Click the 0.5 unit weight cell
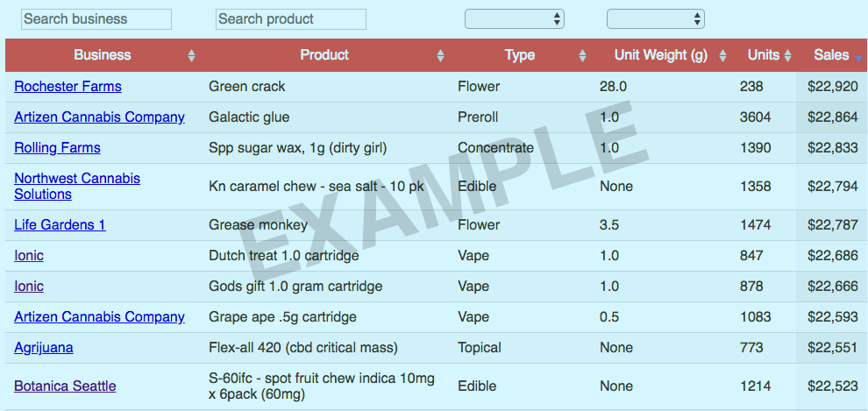868x411 pixels. pyautogui.click(x=609, y=317)
